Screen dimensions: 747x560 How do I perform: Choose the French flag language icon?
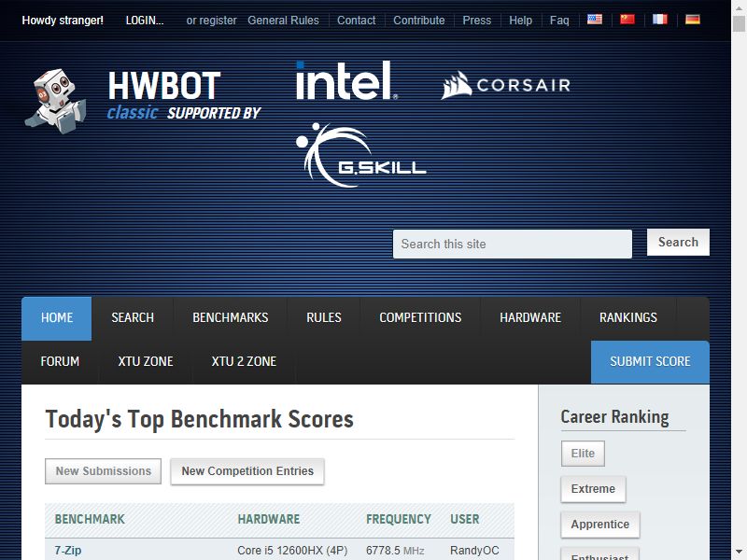point(660,20)
